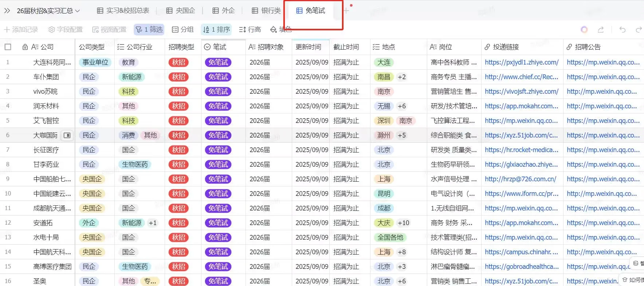Click the 事业单位 tag in row 1
Image resolution: width=644 pixels, height=286 pixels.
(x=95, y=62)
